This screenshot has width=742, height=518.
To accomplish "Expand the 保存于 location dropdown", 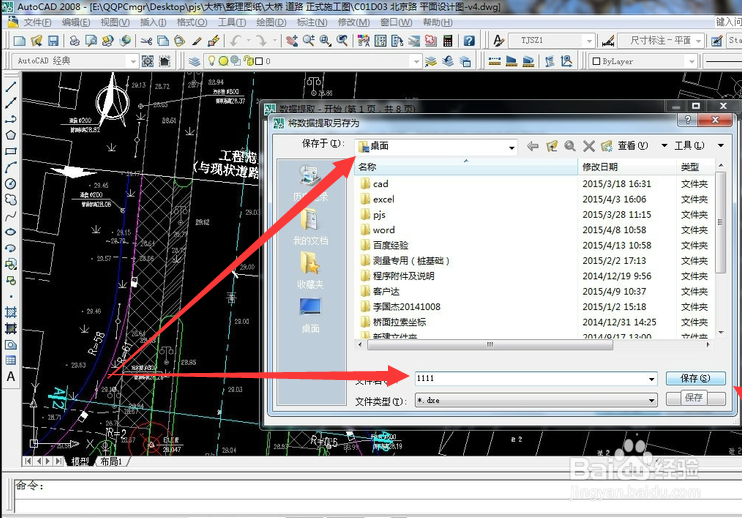I will point(512,148).
